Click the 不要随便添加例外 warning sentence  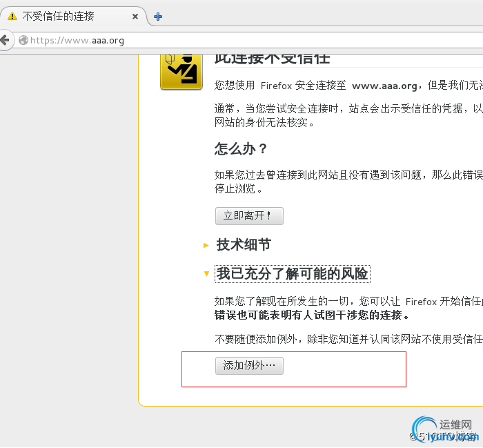click(x=348, y=339)
